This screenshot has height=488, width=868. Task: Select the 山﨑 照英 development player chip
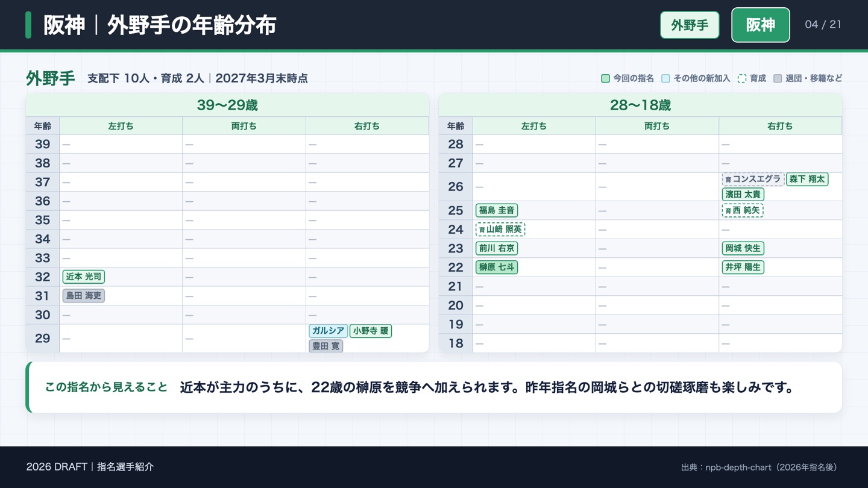tap(500, 230)
